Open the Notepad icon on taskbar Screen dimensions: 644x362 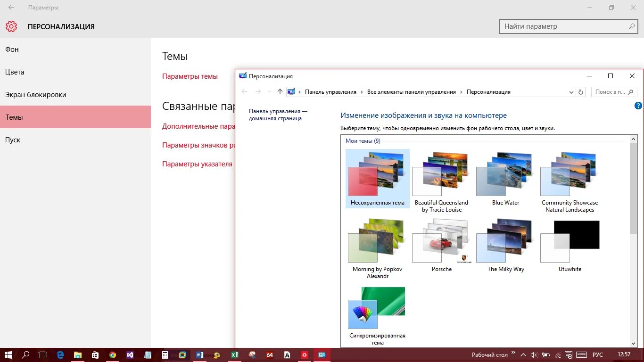148,355
